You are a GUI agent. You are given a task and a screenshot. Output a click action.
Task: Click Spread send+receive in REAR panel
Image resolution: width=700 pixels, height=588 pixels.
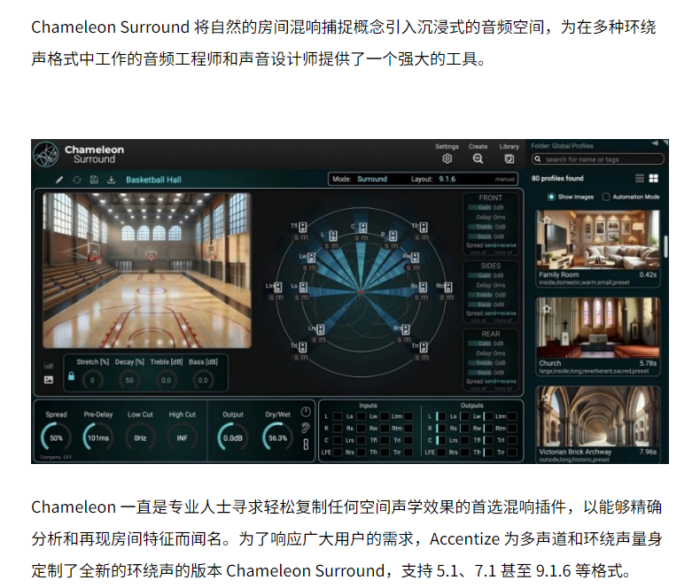tap(491, 382)
